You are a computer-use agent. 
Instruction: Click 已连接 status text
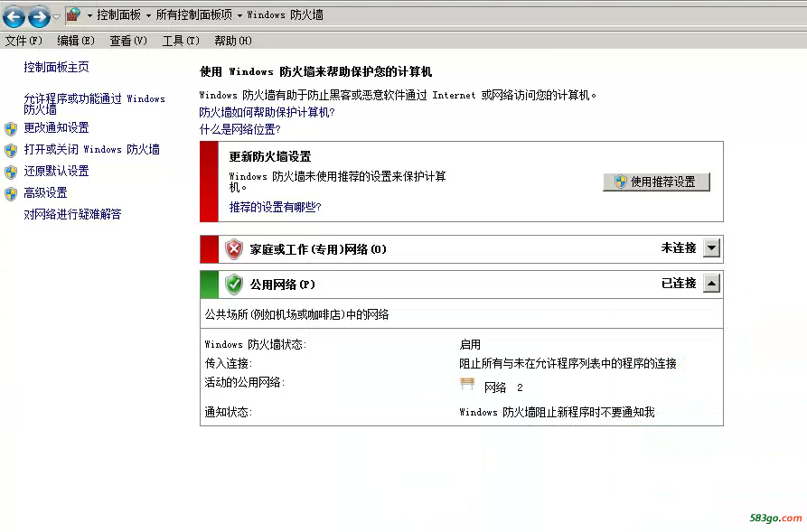(x=679, y=283)
